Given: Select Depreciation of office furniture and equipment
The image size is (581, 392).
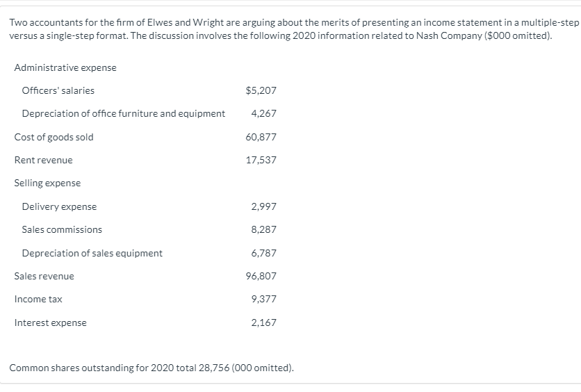Looking at the screenshot, I should (123, 113).
